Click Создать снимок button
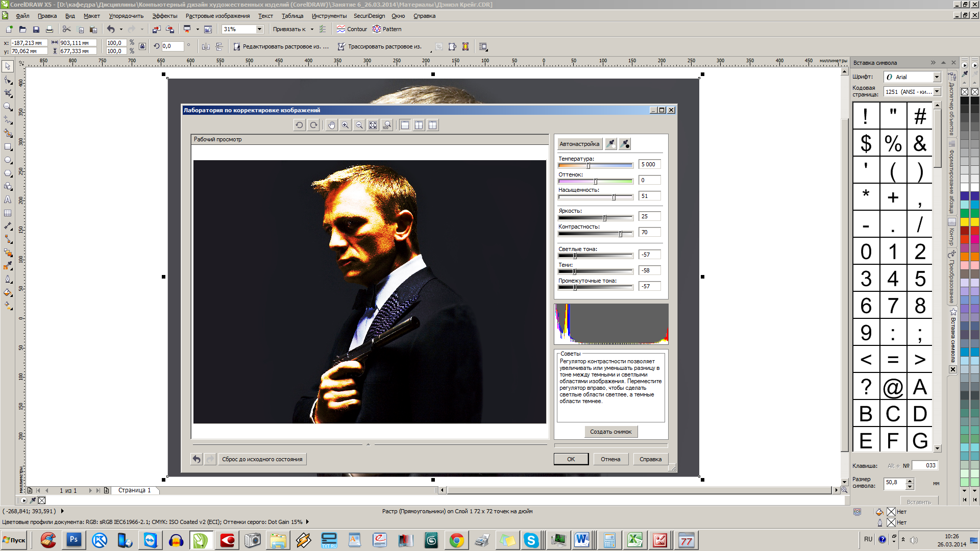This screenshot has height=551, width=980. click(610, 432)
